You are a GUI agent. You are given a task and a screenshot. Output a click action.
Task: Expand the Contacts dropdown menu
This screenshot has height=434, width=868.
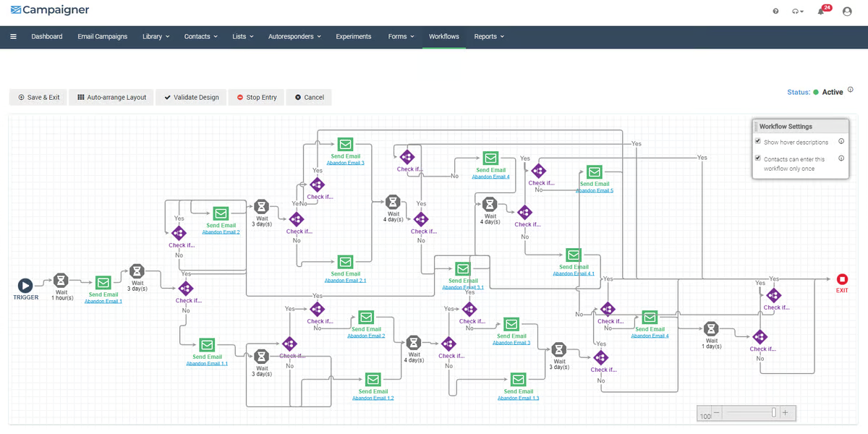pyautogui.click(x=200, y=36)
